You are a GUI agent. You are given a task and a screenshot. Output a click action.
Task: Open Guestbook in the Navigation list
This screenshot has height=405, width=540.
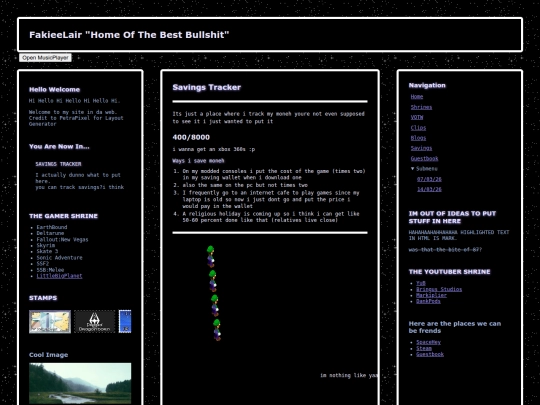click(424, 158)
